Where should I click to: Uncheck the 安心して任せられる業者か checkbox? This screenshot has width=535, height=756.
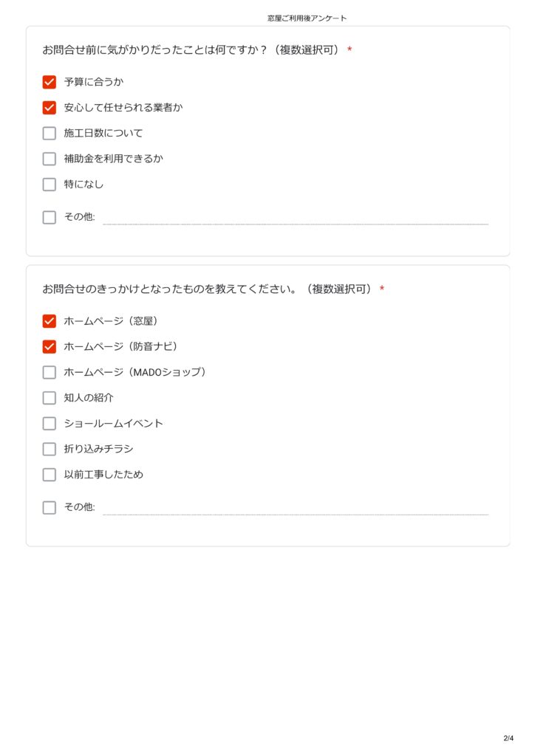tap(50, 108)
